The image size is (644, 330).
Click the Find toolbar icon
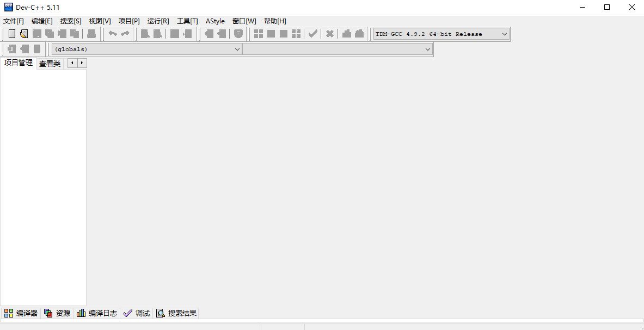[x=145, y=34]
